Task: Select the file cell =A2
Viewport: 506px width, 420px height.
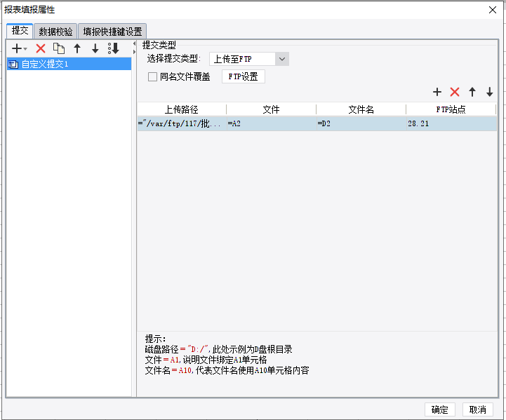Action: [x=272, y=123]
